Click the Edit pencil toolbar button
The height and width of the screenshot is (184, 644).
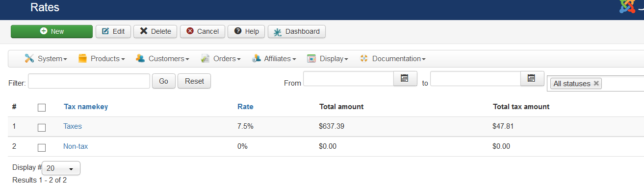point(113,31)
